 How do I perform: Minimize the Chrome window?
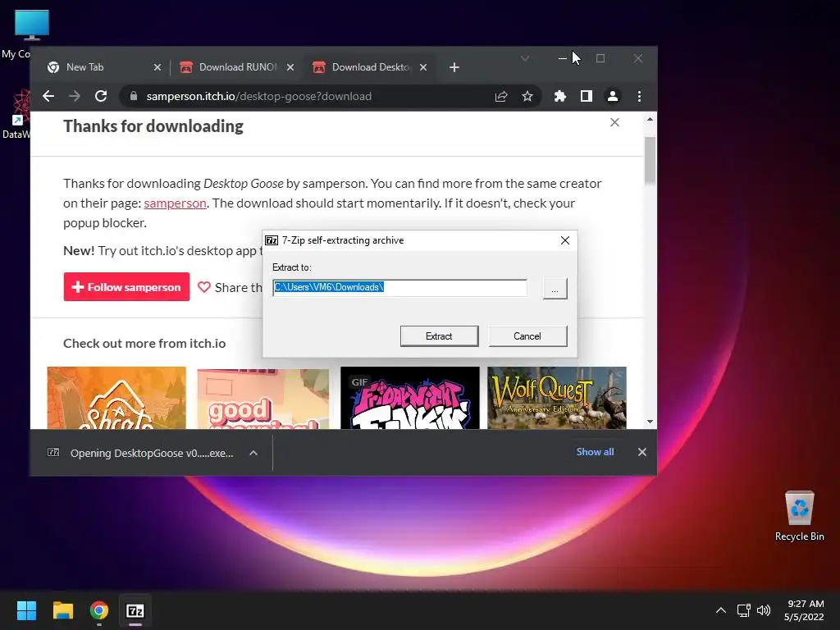tap(562, 58)
